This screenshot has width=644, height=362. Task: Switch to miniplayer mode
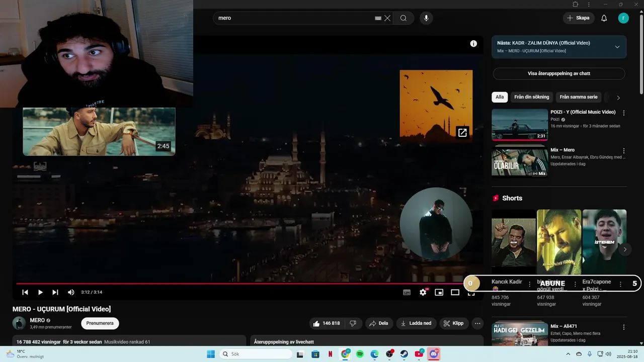click(x=439, y=292)
